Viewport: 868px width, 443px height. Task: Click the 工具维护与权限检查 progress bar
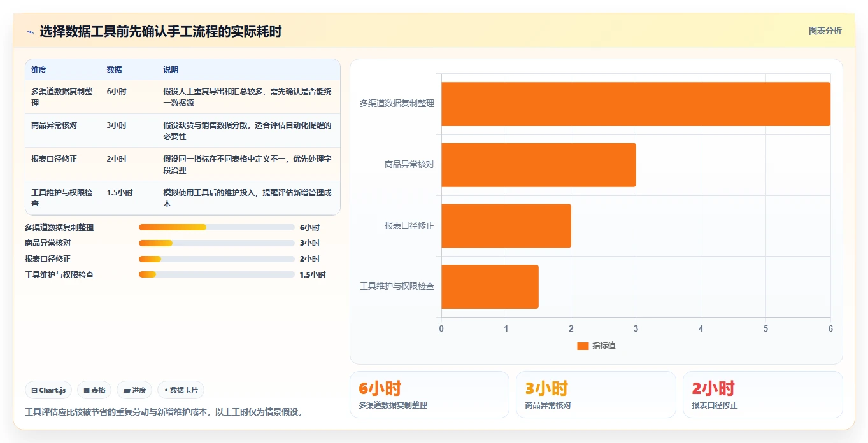(217, 274)
